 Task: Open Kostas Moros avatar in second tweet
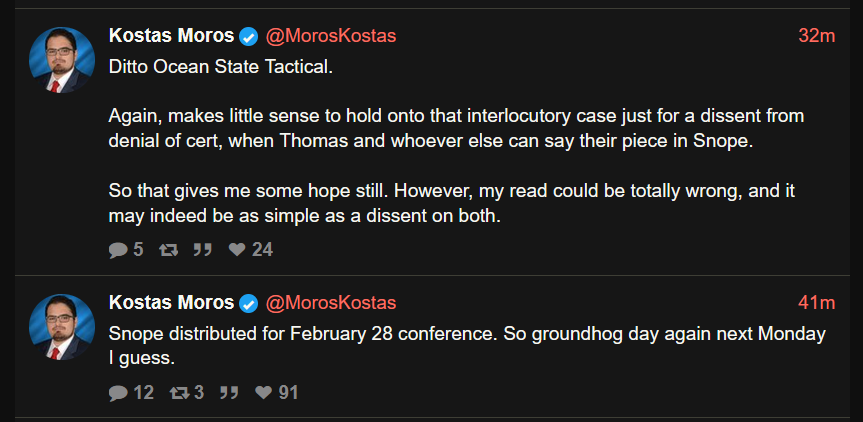62,327
